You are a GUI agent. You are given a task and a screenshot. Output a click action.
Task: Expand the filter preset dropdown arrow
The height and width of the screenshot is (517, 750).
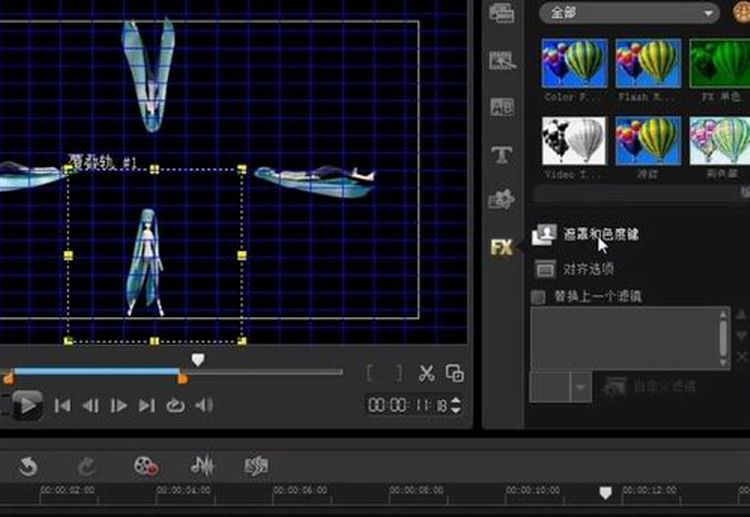pyautogui.click(x=581, y=387)
